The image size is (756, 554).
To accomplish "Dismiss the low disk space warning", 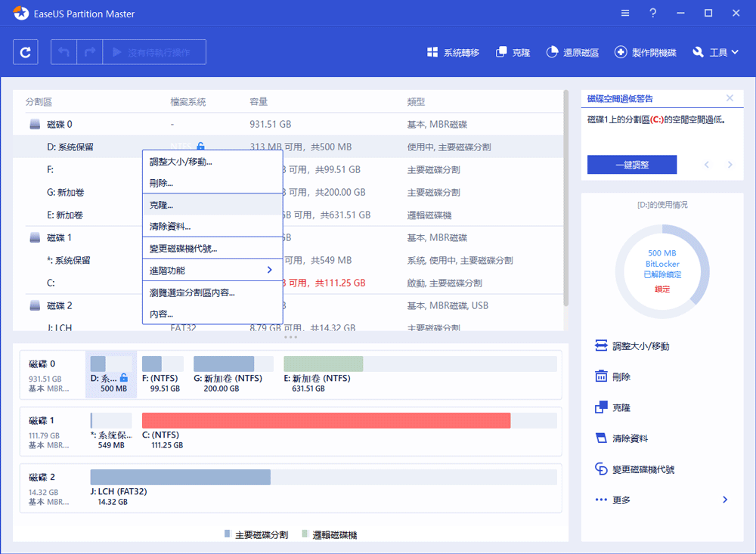I will click(x=730, y=97).
